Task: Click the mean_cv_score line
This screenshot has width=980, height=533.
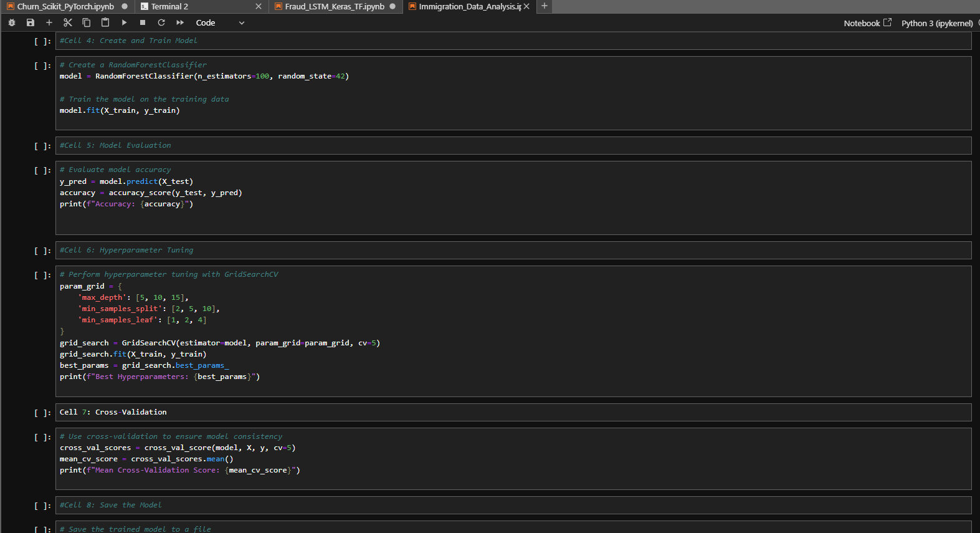Action: pos(146,459)
